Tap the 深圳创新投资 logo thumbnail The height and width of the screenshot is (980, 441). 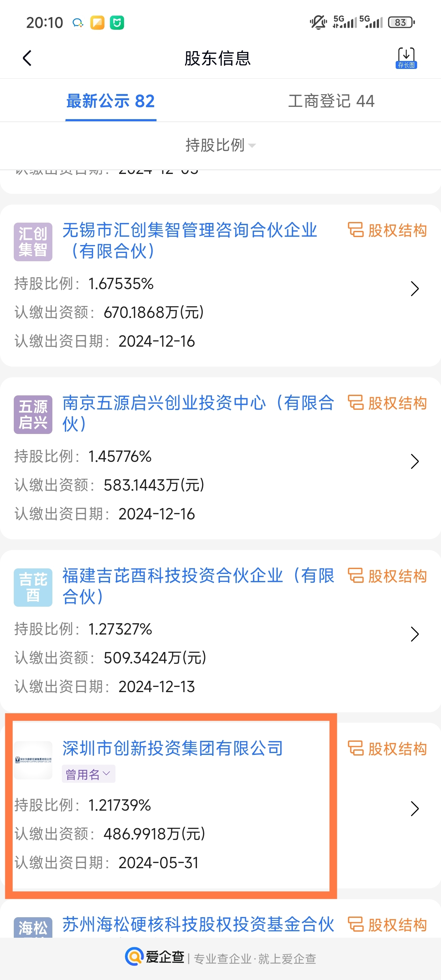(33, 760)
